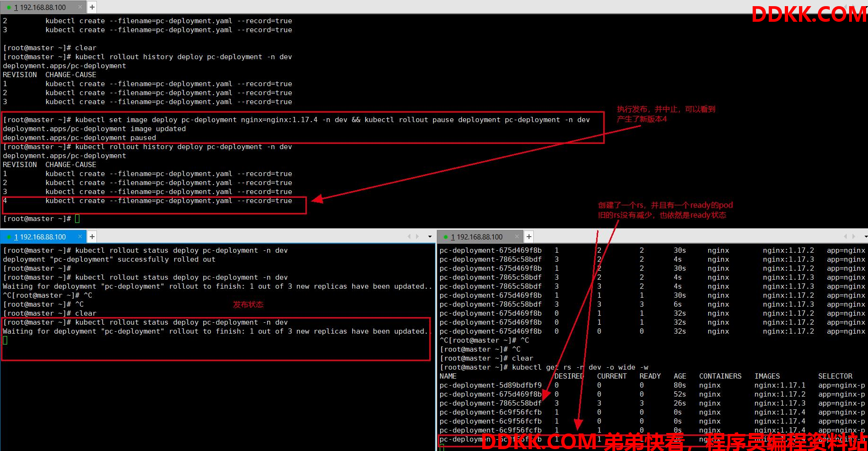Click the 26s age value

click(x=680, y=403)
